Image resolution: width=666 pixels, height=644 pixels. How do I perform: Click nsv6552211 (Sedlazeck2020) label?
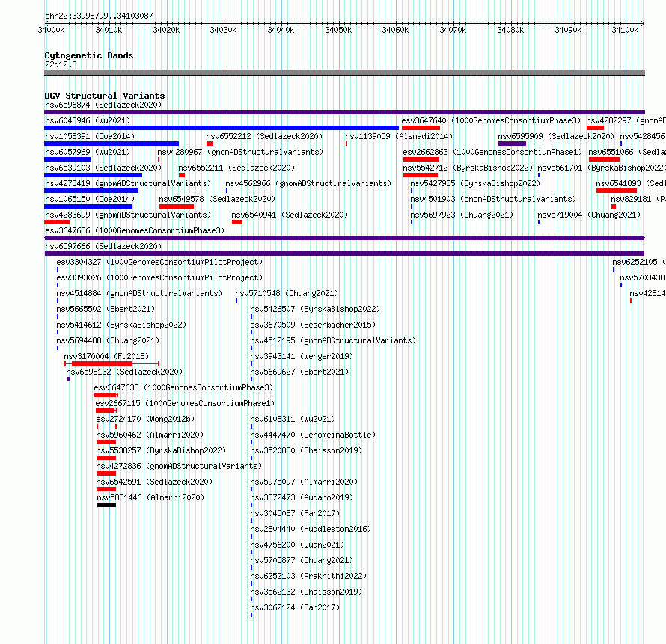236,168
